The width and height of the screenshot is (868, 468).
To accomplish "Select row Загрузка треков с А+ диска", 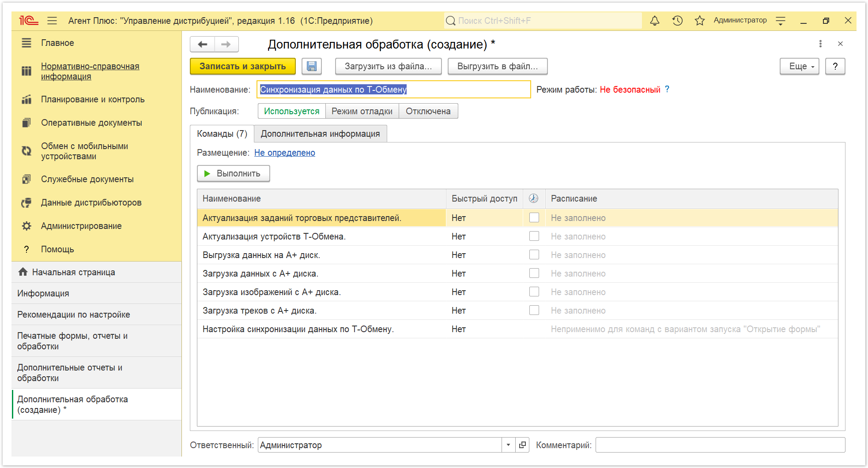I will [517, 311].
